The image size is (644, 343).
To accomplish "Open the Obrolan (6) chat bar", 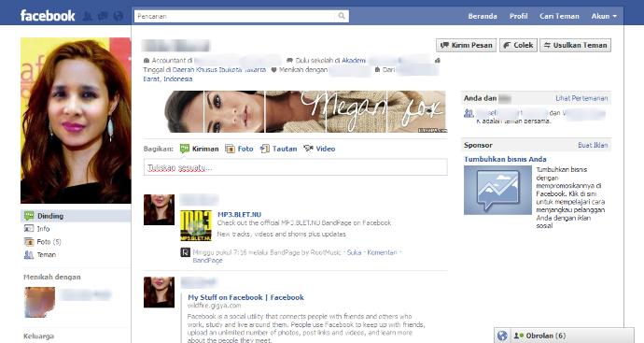I will pyautogui.click(x=572, y=336).
